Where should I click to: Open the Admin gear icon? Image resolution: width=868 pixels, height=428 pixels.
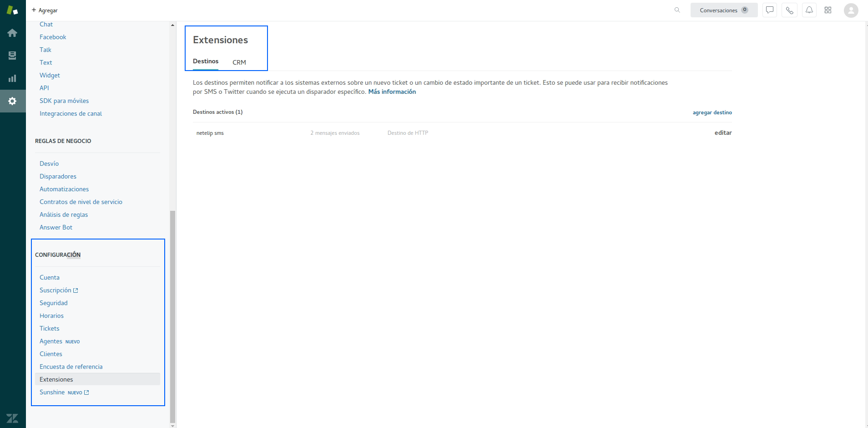12,101
